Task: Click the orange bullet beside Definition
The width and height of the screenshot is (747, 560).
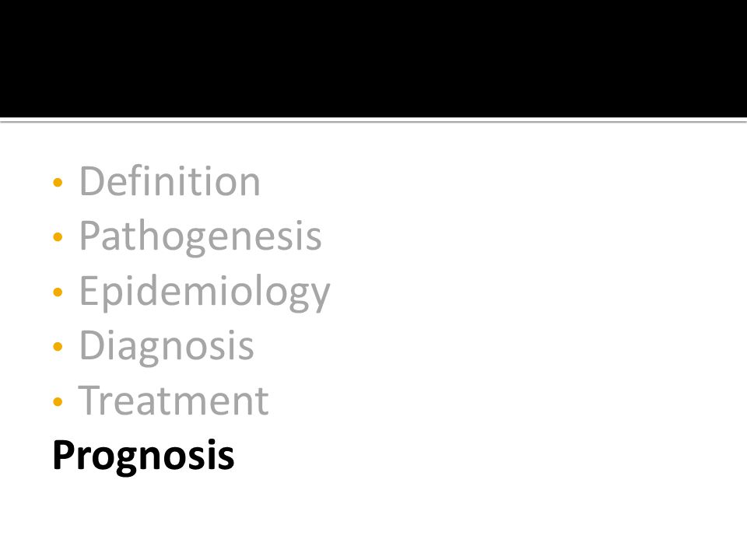Action: point(58,182)
